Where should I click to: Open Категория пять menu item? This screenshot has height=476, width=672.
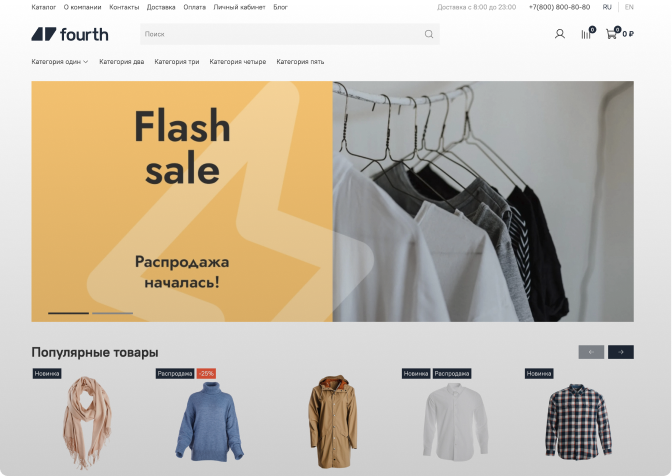tap(300, 62)
